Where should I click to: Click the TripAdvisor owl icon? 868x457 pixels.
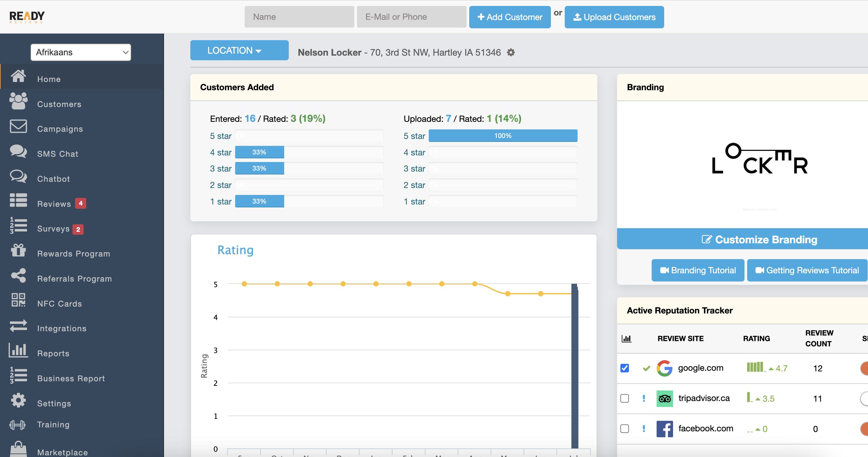(664, 398)
